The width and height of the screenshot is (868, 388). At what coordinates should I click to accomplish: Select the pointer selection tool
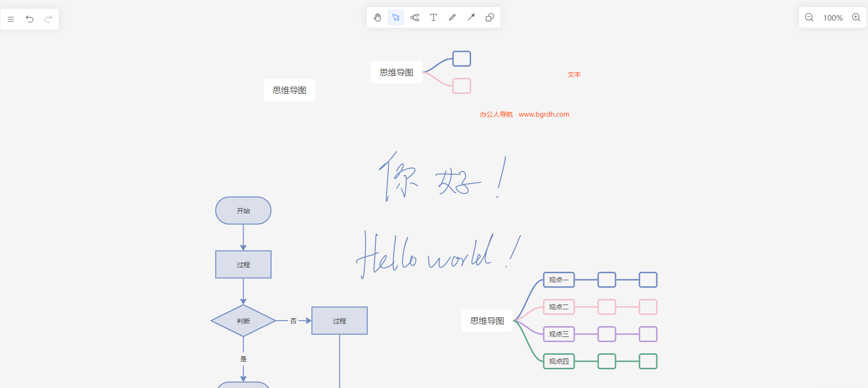(396, 17)
